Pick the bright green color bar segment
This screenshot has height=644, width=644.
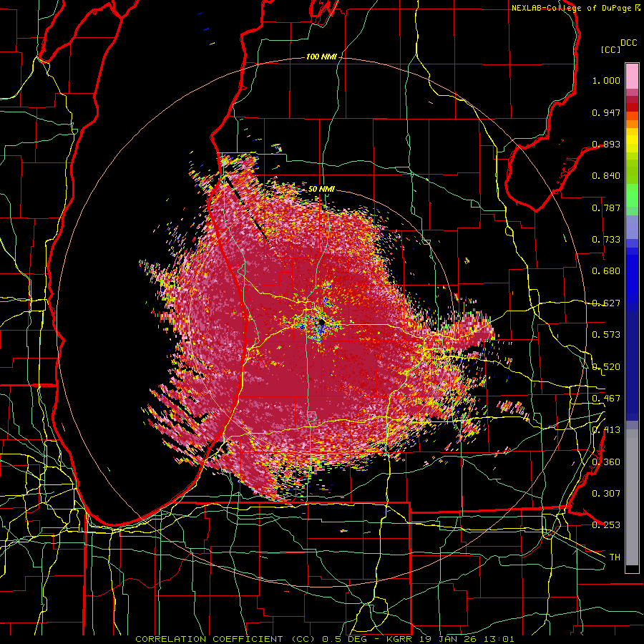632,195
